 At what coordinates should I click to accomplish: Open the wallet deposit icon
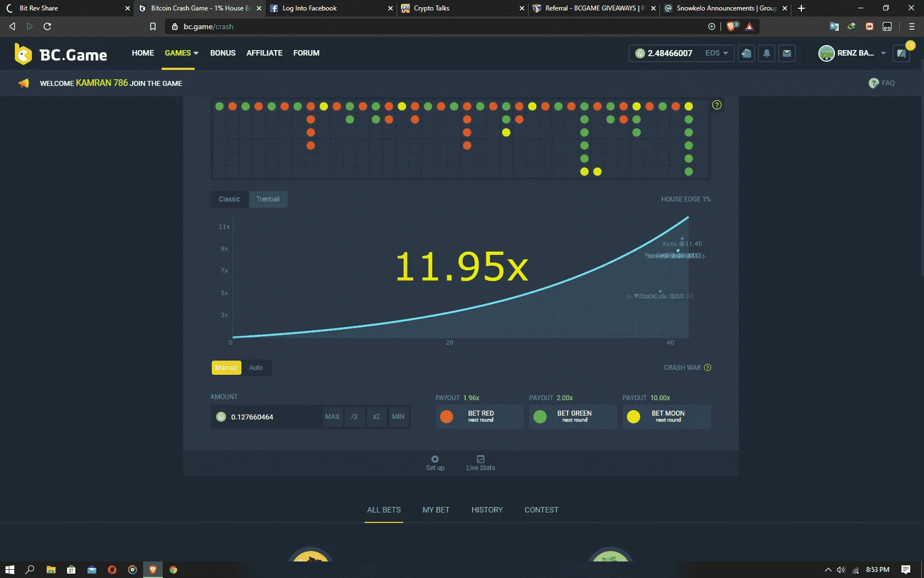click(x=746, y=53)
